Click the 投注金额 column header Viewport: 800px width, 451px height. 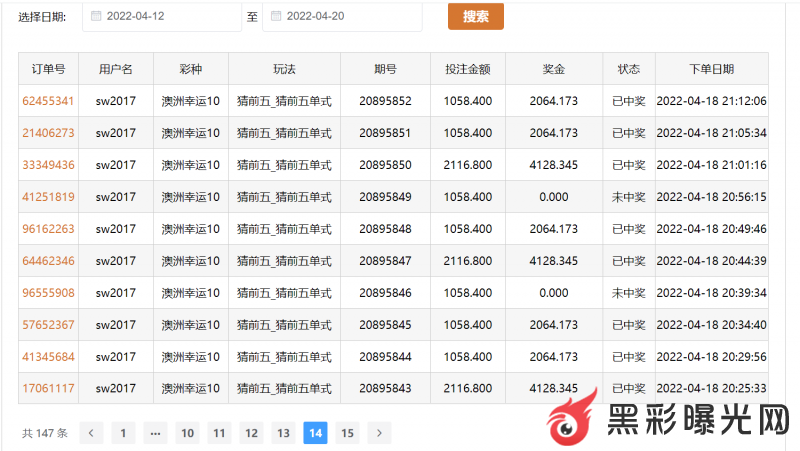click(x=467, y=69)
